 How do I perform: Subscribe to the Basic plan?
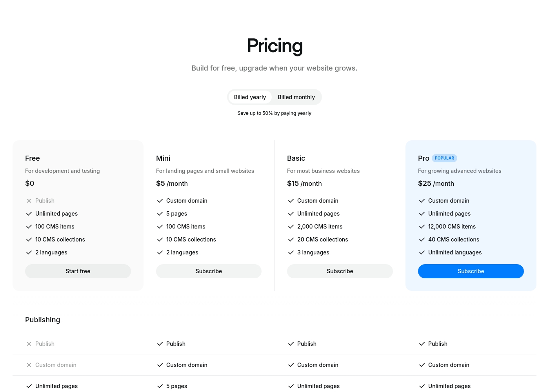(340, 271)
